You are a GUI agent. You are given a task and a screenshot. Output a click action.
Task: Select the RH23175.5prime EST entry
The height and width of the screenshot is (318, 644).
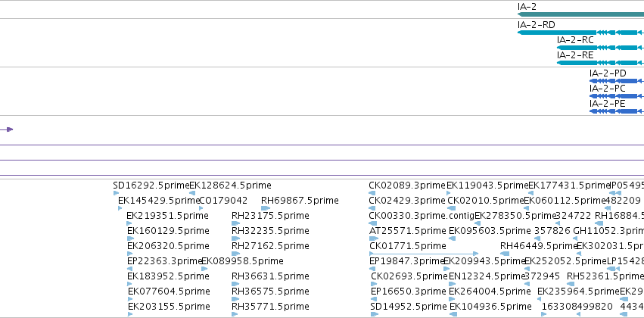270,216
